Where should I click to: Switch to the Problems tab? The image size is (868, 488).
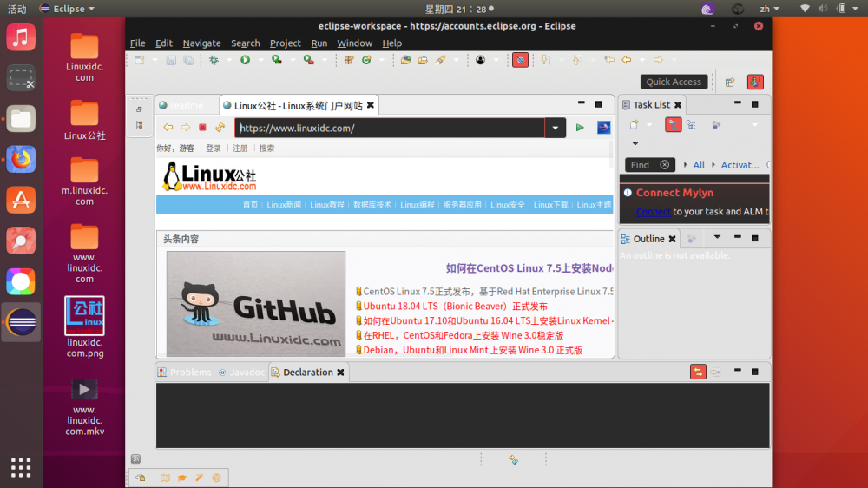tap(185, 373)
